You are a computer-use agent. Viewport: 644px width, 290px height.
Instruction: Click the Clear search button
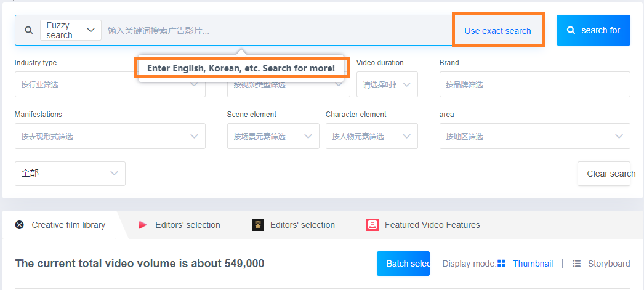(x=604, y=174)
